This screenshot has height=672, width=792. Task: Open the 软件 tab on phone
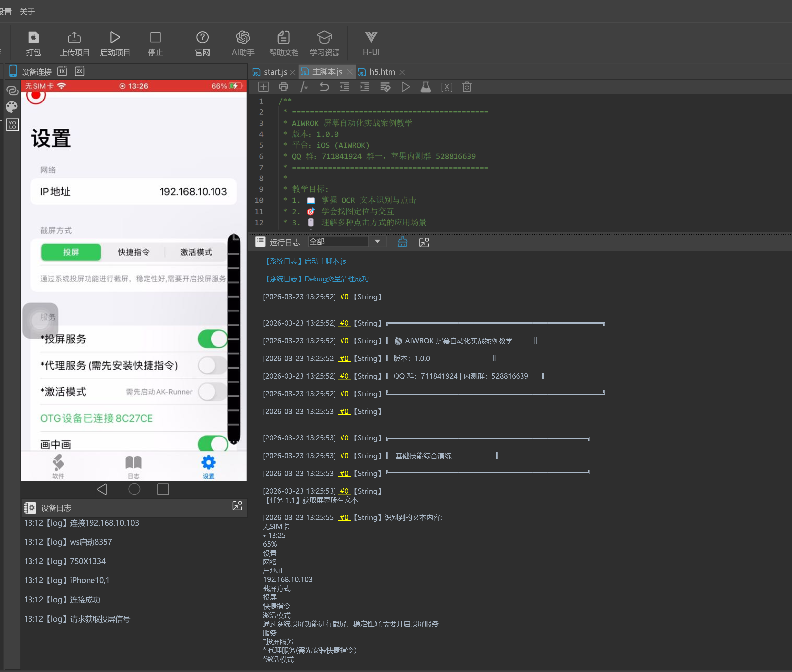click(58, 466)
